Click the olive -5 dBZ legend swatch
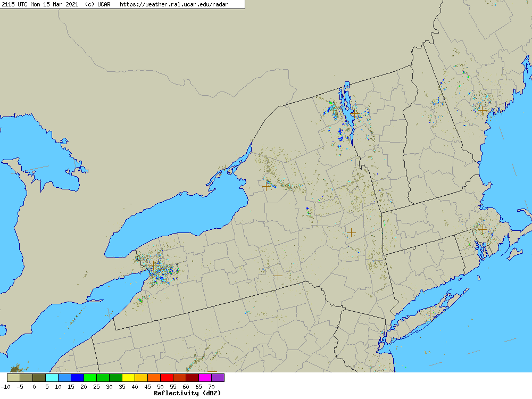Image resolution: width=532 pixels, height=399 pixels. pos(26,378)
